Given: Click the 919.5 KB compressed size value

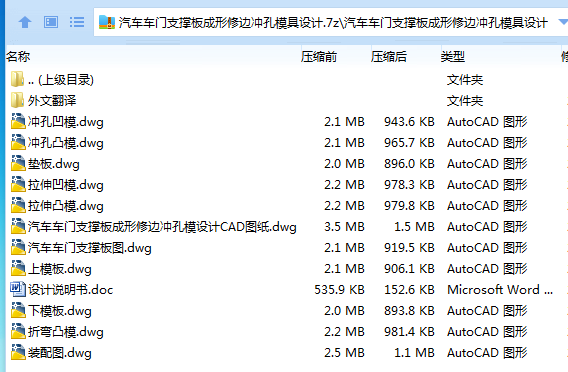Looking at the screenshot, I should click(409, 248).
